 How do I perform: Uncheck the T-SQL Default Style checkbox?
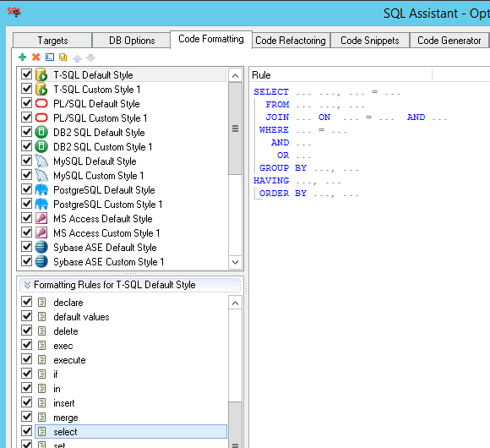(x=26, y=74)
